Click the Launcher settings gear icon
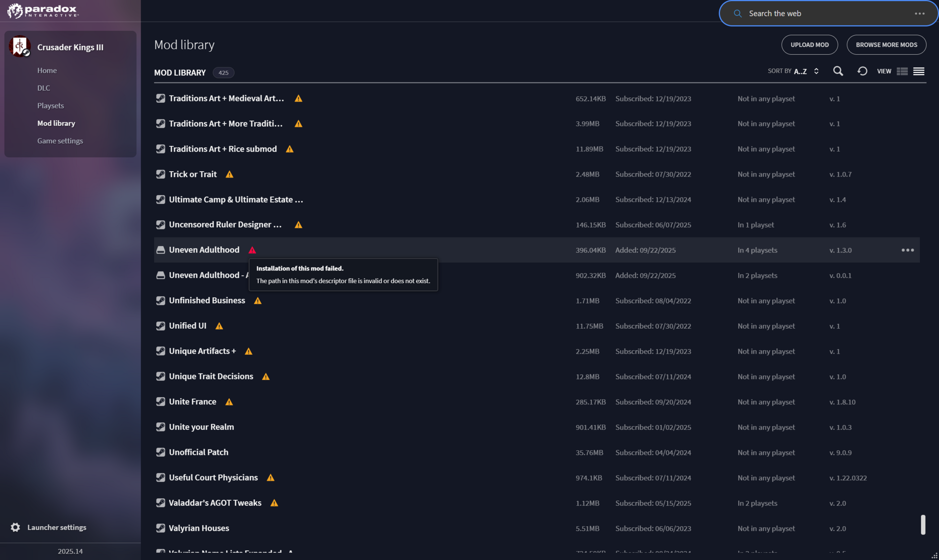This screenshot has width=939, height=560. 16,527
